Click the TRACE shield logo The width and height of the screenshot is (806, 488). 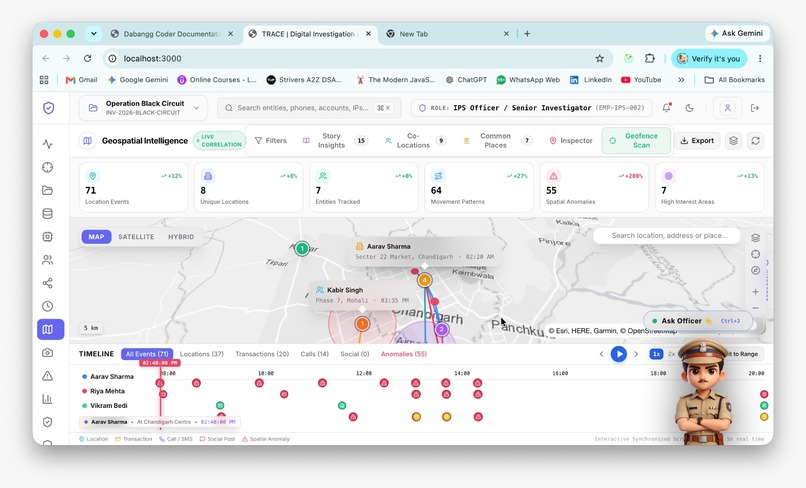pyautogui.click(x=49, y=108)
